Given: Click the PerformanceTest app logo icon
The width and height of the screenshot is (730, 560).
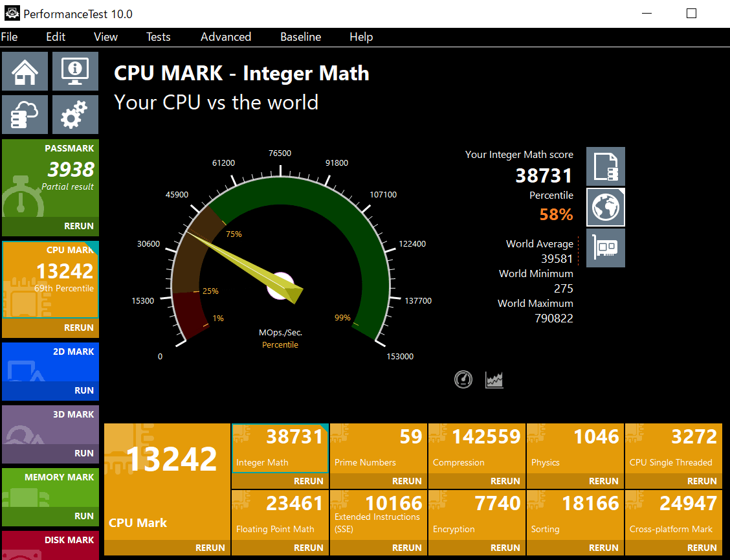Looking at the screenshot, I should click(12, 13).
